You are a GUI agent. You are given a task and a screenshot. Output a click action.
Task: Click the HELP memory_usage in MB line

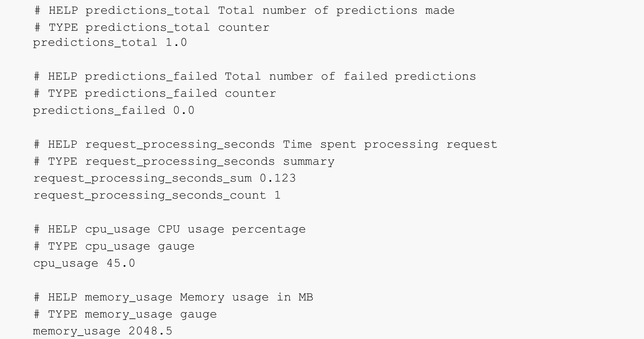[173, 298]
